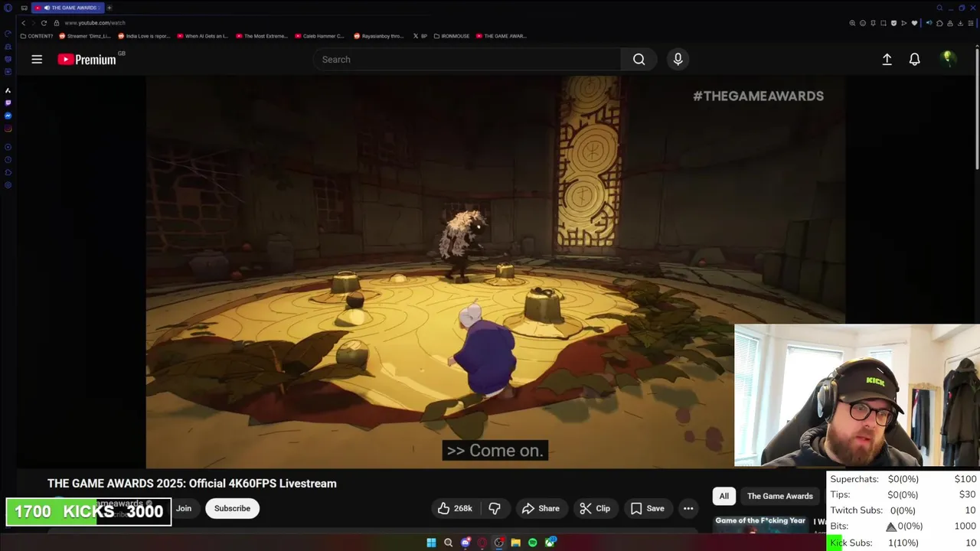Click the ad blocker shield icon
Image resolution: width=980 pixels, height=551 pixels.
893,23
